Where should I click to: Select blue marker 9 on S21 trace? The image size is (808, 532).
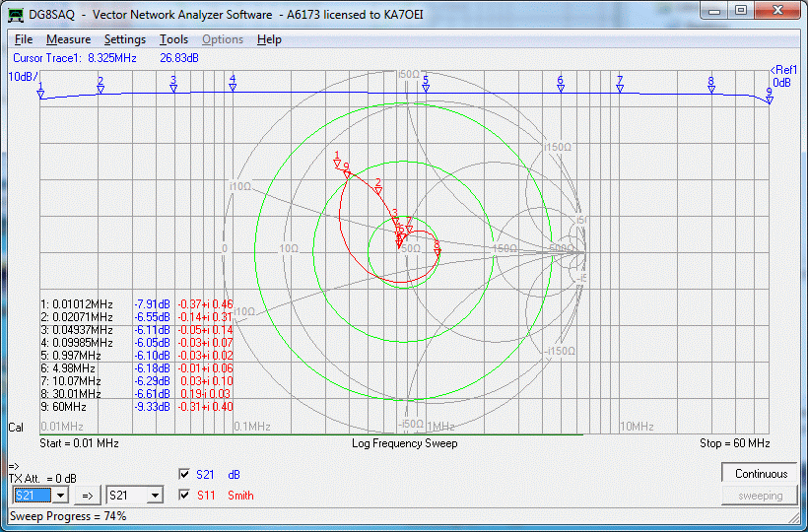[x=770, y=97]
